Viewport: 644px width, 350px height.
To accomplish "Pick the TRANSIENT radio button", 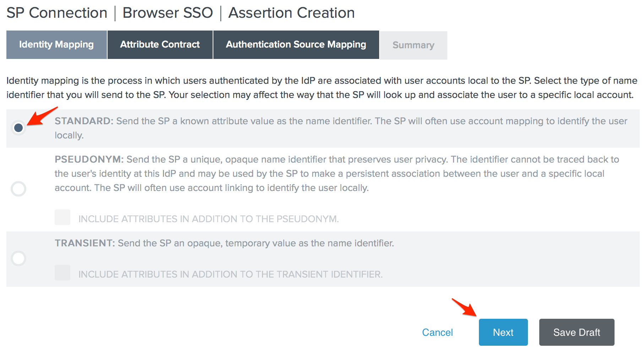I will pyautogui.click(x=18, y=258).
